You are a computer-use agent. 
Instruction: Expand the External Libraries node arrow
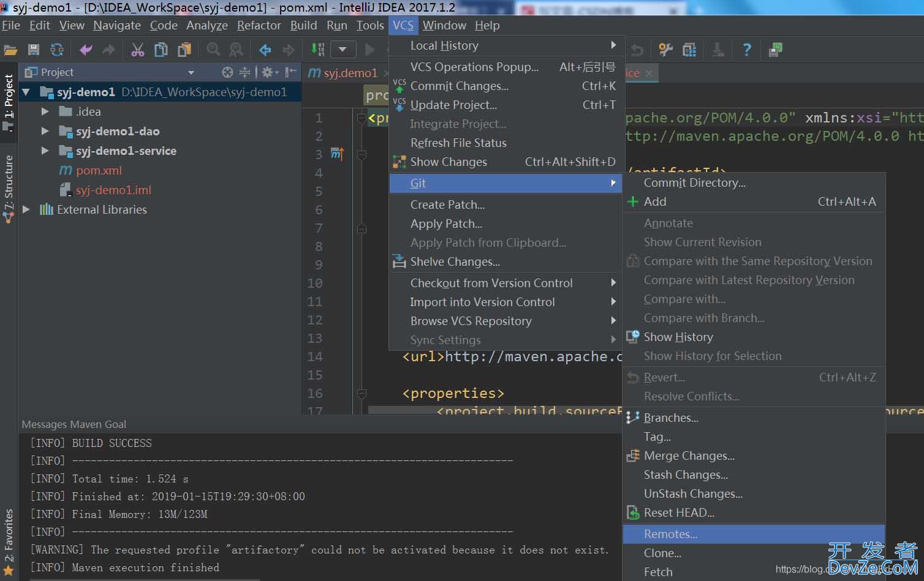coord(26,209)
